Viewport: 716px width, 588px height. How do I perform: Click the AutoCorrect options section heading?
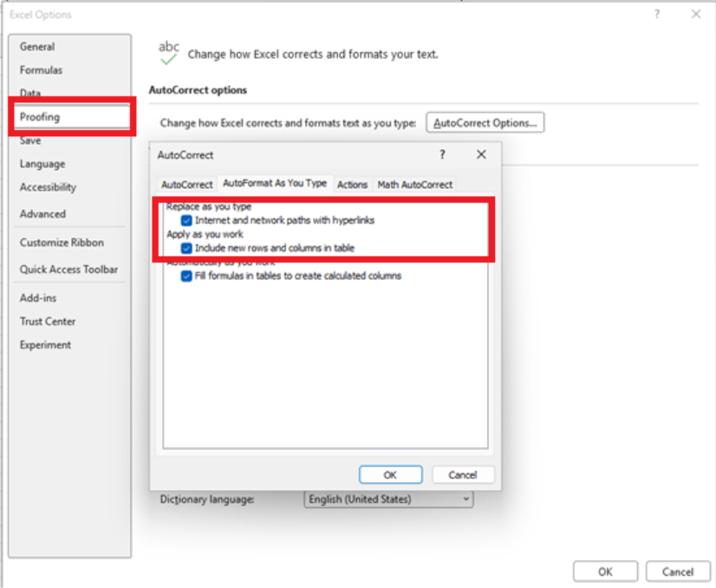click(198, 90)
